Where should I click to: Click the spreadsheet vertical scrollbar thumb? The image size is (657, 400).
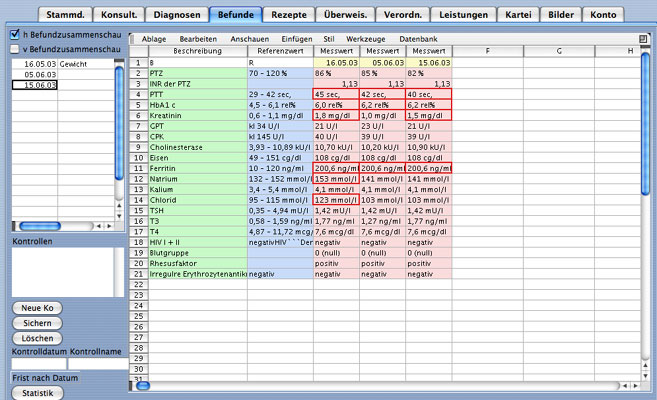pyautogui.click(x=646, y=124)
